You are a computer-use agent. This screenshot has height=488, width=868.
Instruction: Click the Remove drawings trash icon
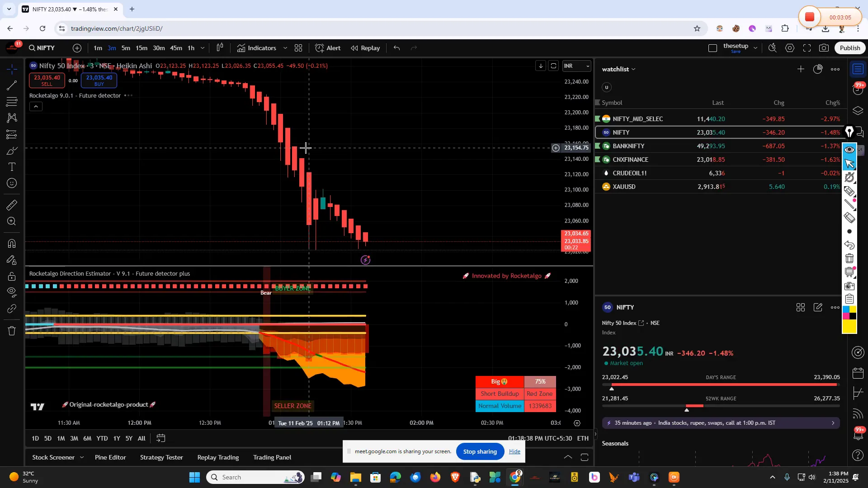12,331
